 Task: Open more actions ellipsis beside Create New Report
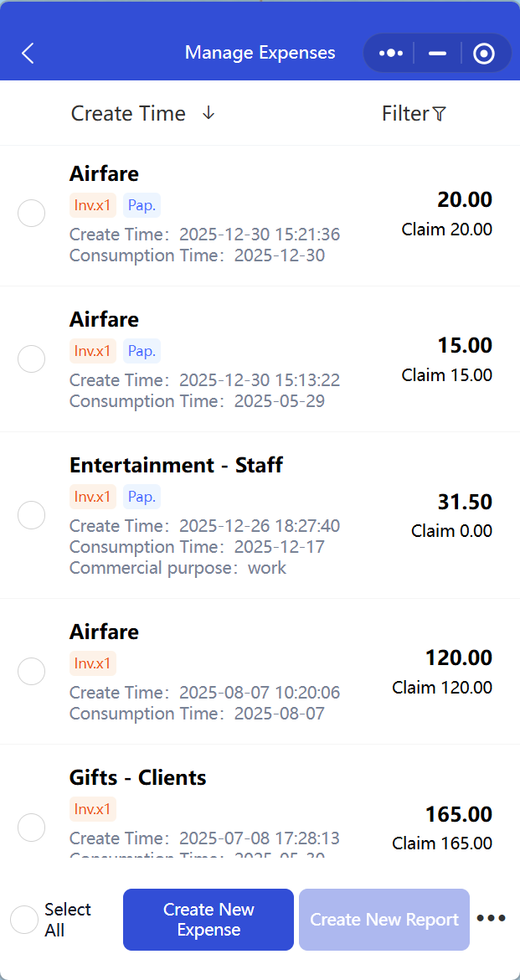coord(492,919)
